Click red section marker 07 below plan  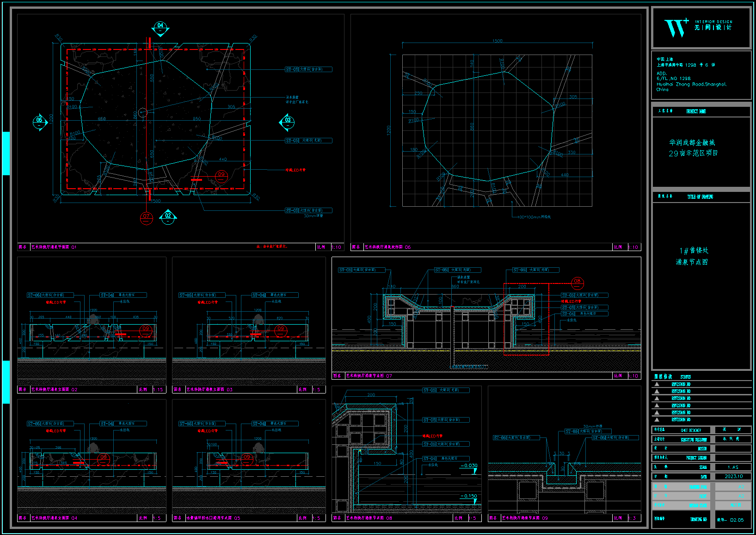tap(147, 218)
